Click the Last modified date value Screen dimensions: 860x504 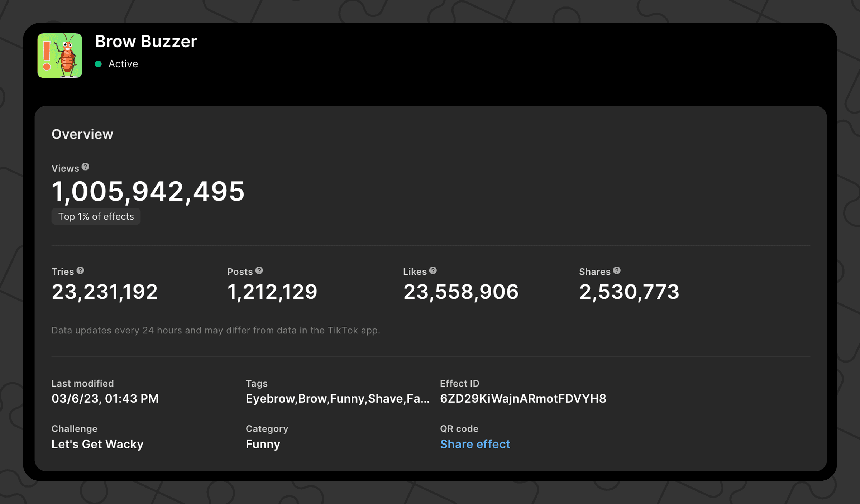point(105,399)
